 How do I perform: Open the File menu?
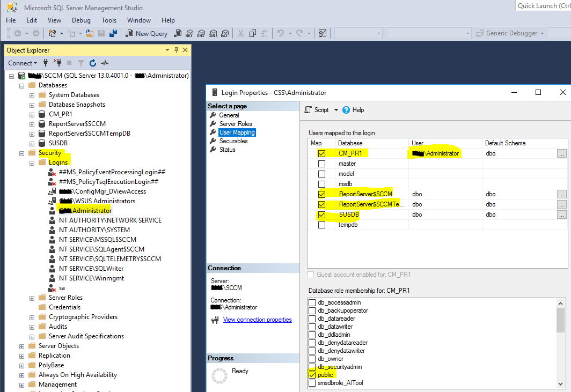point(11,20)
